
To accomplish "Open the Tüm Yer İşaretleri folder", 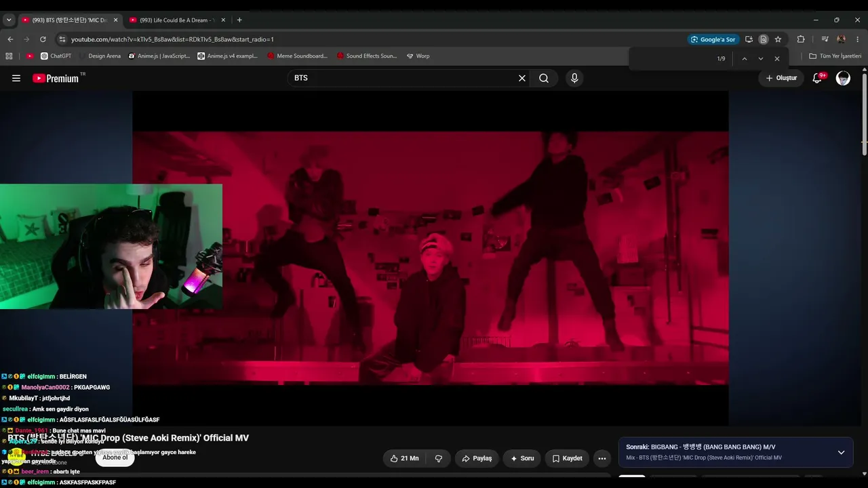I will point(835,56).
